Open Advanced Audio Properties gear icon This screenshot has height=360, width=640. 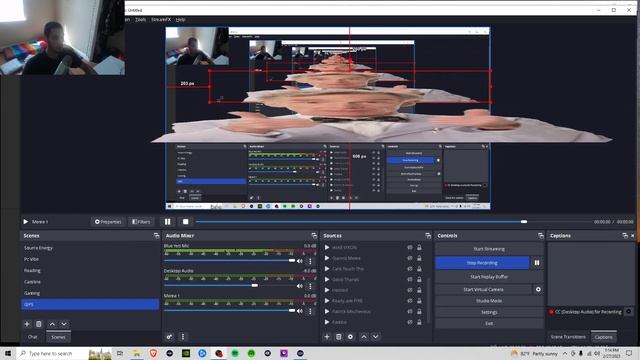pos(169,337)
